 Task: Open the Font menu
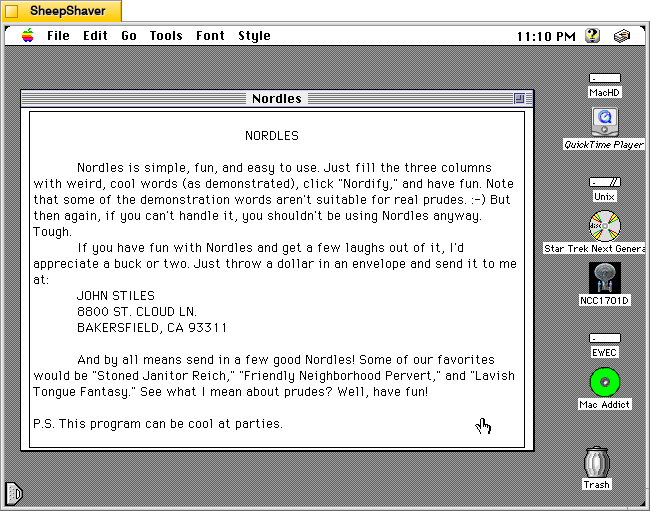[211, 36]
